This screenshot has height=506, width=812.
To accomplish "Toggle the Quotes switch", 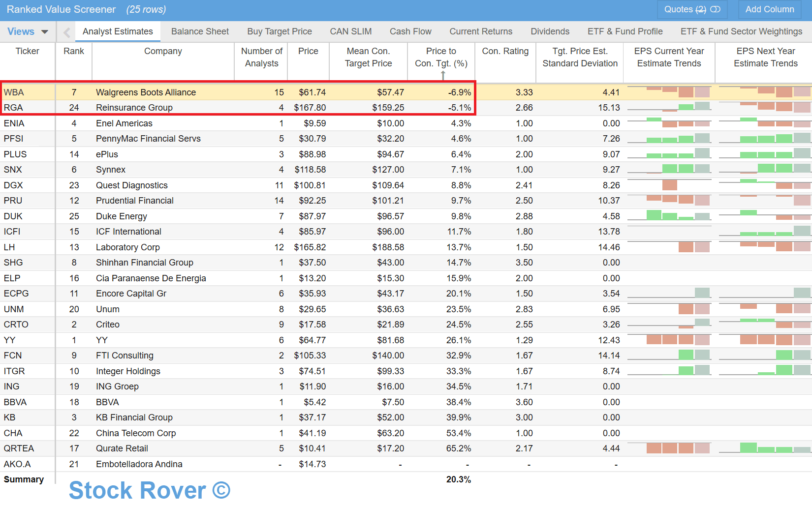I will 715,9.
